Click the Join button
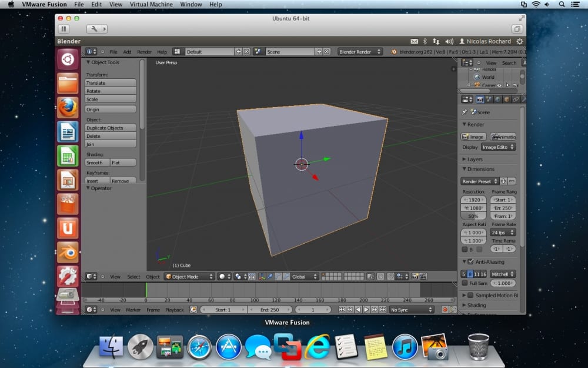This screenshot has height=368, width=588. coord(111,144)
